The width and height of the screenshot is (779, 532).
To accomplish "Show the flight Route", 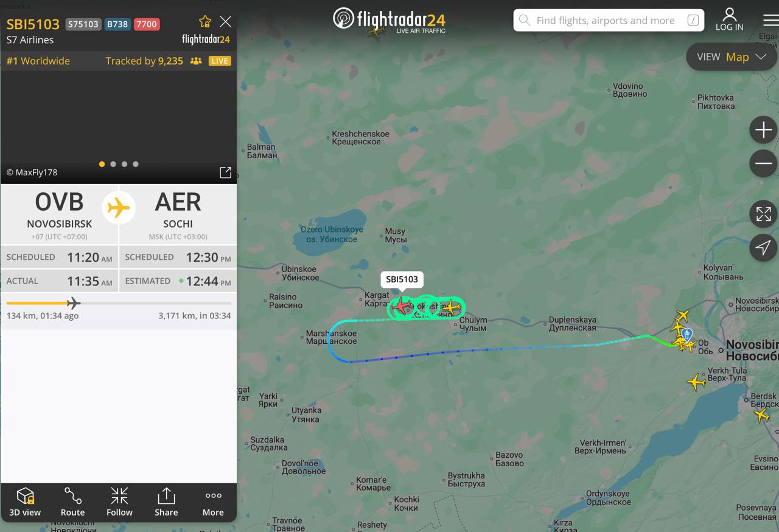I will [72, 502].
